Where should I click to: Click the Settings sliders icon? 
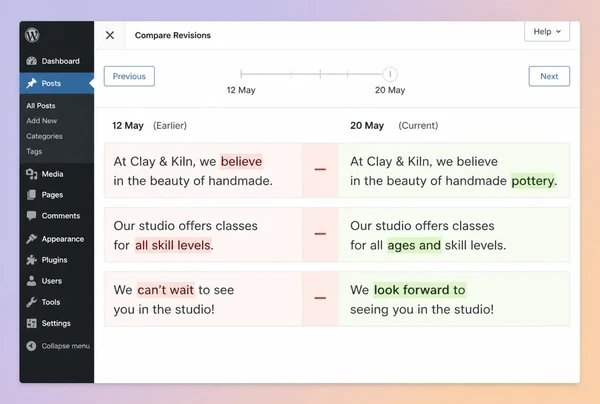pyautogui.click(x=31, y=323)
